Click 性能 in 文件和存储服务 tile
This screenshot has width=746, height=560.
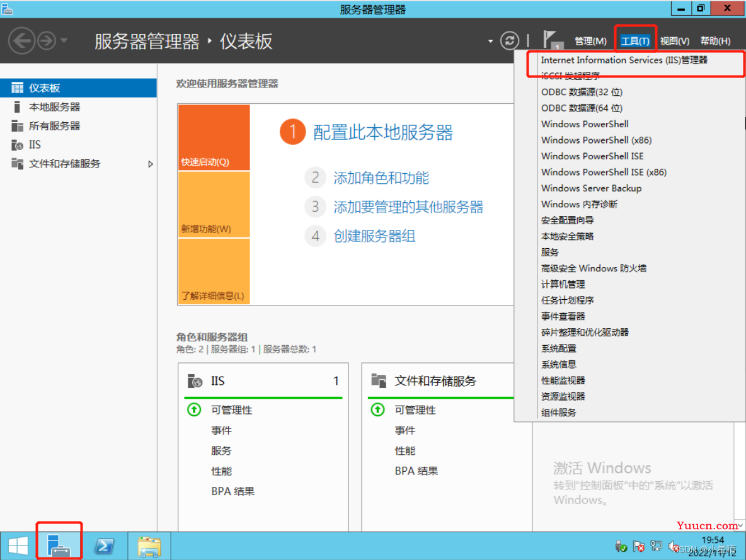tap(405, 450)
